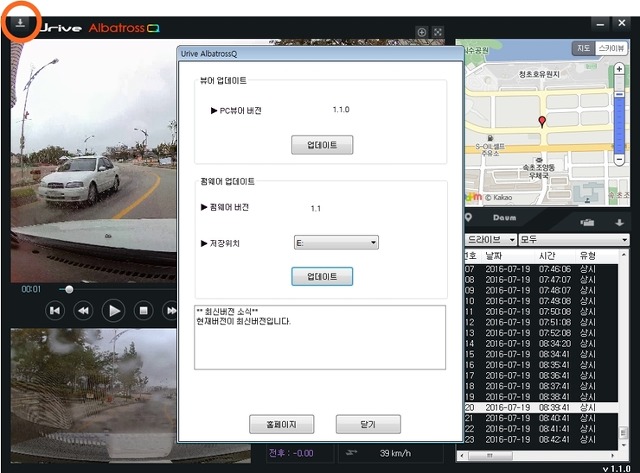Select recording row 07:52:08
This screenshot has width=640, height=473.
(x=541, y=333)
